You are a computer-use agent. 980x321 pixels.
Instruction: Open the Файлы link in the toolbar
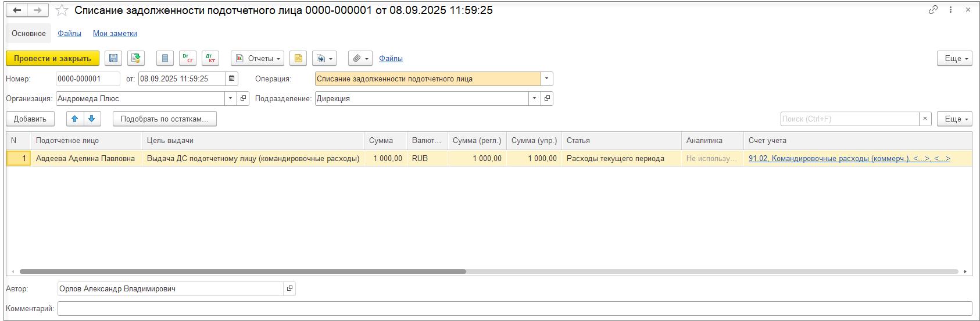[391, 58]
